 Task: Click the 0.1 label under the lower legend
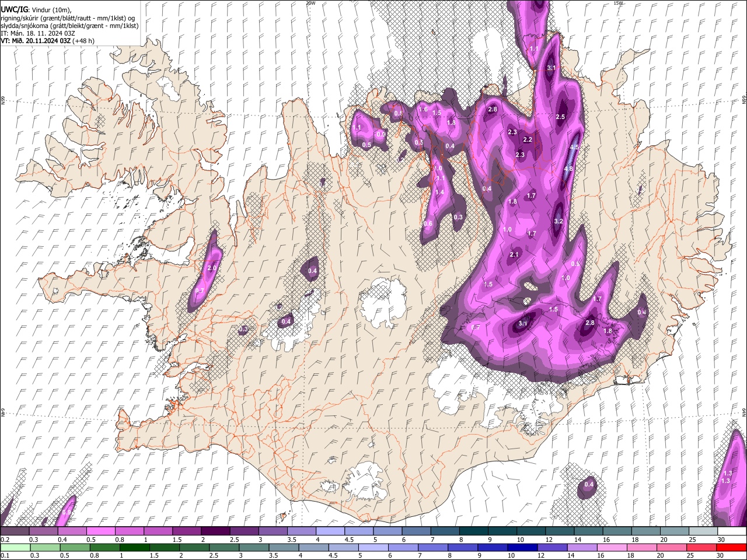tap(5, 556)
